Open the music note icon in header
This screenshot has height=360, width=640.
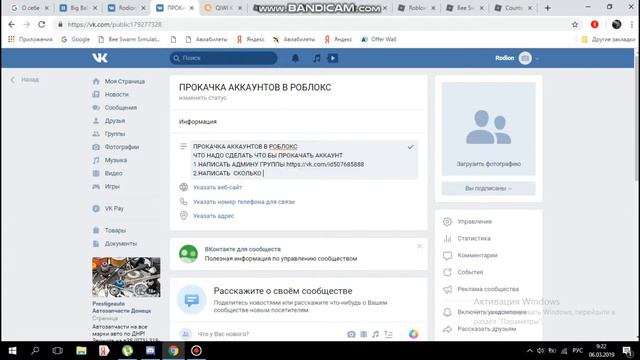[316, 58]
